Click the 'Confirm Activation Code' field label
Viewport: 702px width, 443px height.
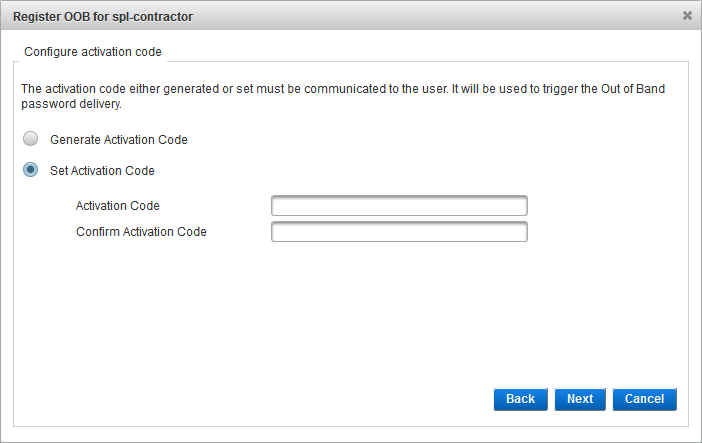coord(141,232)
